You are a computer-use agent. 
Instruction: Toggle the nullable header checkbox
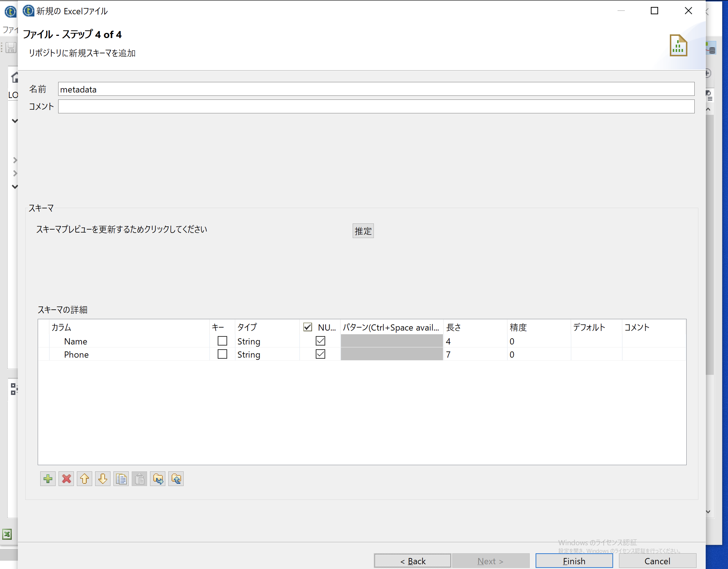click(x=308, y=327)
